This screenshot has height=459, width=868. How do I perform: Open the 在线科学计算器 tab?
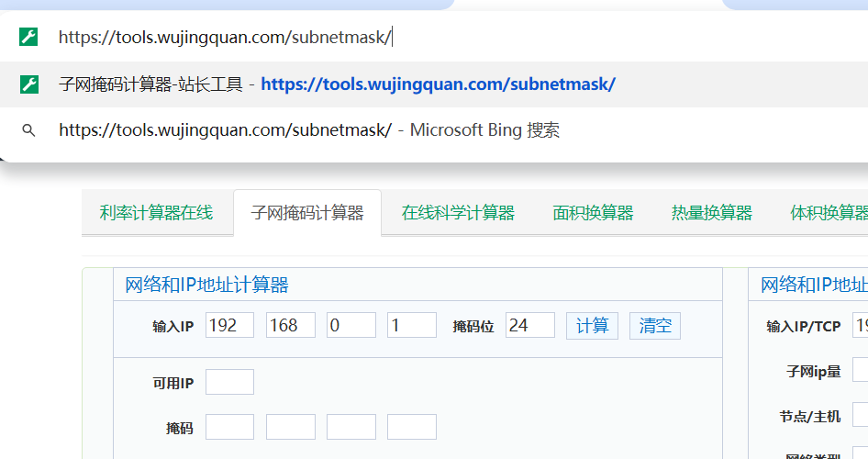pos(458,213)
